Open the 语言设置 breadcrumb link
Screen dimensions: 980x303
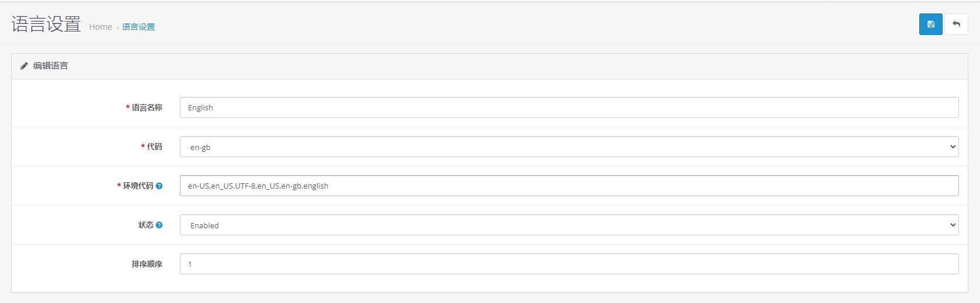[138, 27]
